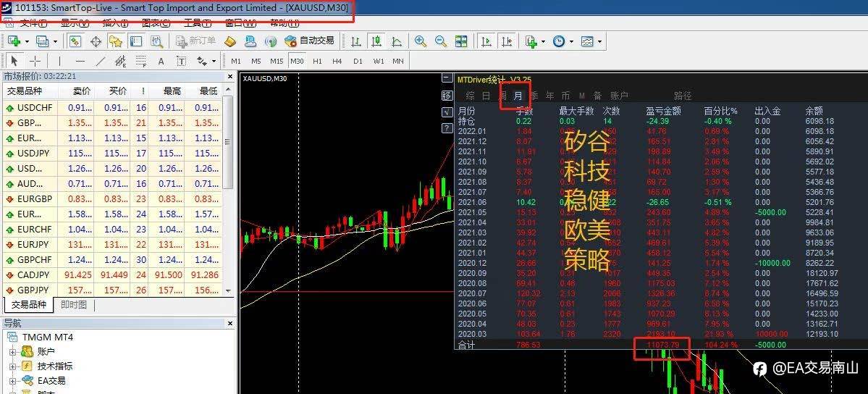Select the cursor arrow tool

click(x=15, y=61)
